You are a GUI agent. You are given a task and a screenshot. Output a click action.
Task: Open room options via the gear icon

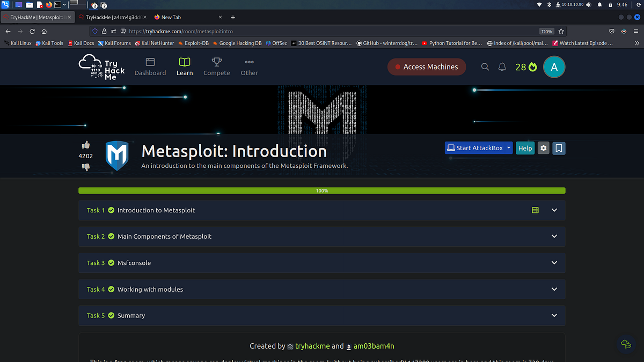543,148
